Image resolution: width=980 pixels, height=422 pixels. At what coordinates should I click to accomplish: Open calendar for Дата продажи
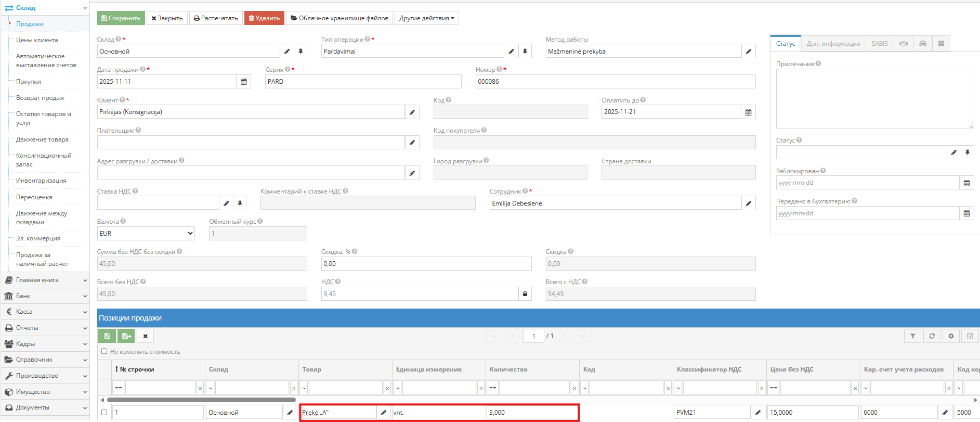coord(244,82)
